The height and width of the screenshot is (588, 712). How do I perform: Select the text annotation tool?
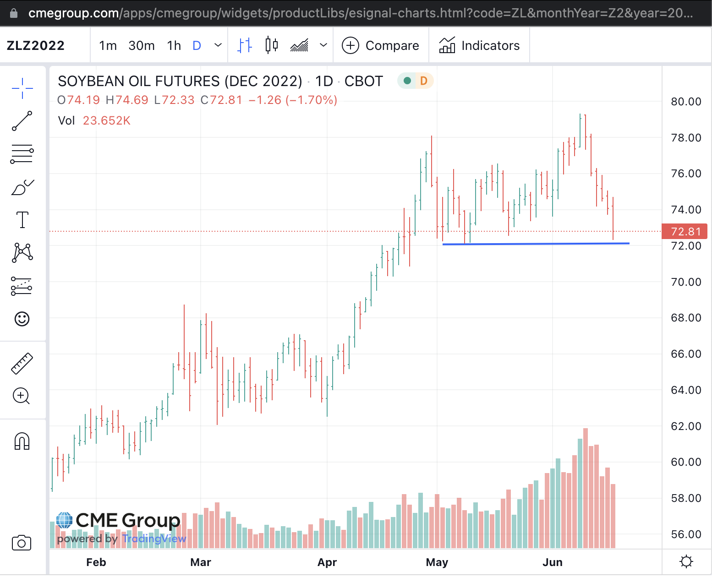pyautogui.click(x=22, y=220)
